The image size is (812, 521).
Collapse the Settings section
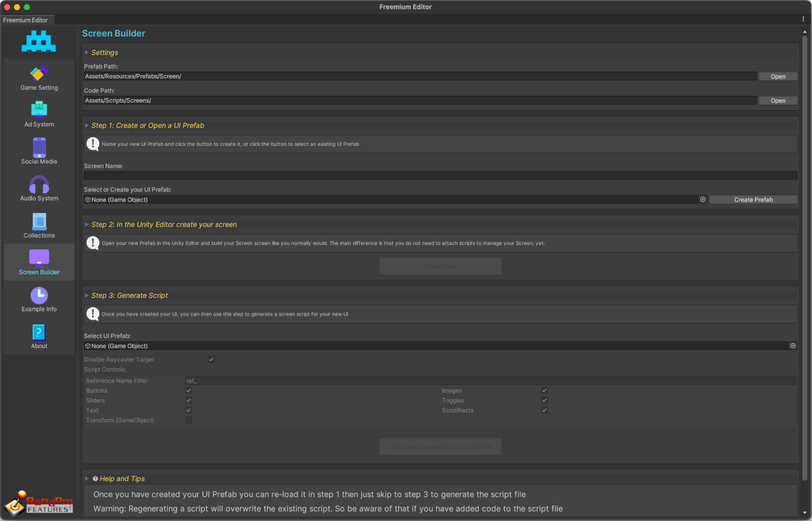(x=87, y=53)
